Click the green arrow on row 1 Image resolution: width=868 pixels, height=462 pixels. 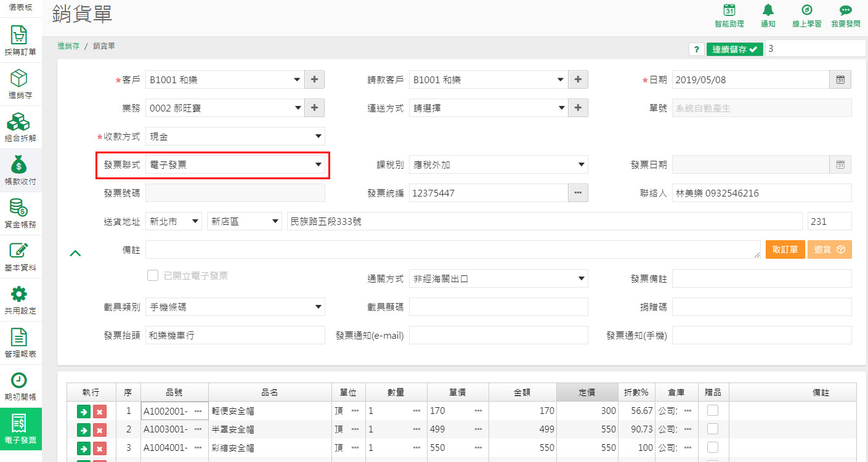coord(83,411)
